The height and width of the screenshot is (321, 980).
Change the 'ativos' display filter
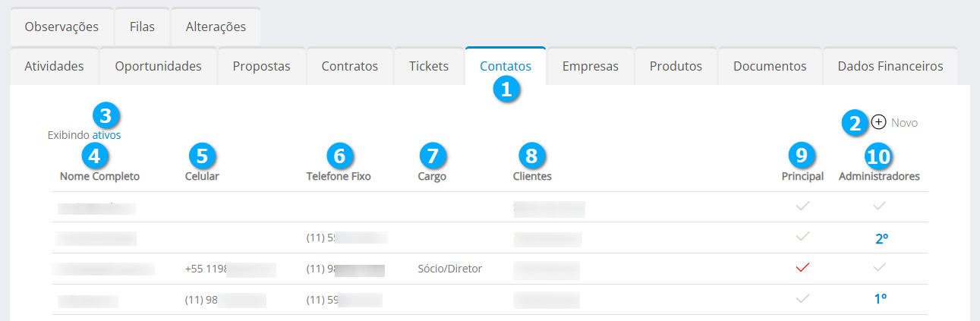pos(106,136)
